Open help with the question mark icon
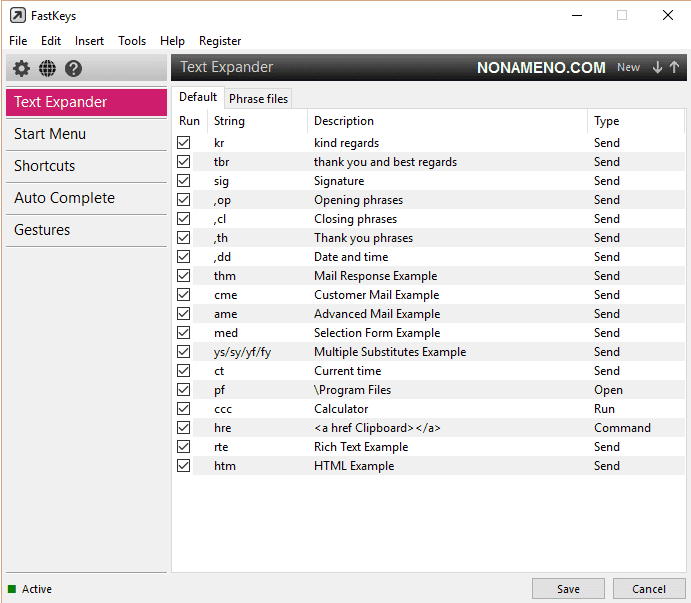 pyautogui.click(x=73, y=69)
